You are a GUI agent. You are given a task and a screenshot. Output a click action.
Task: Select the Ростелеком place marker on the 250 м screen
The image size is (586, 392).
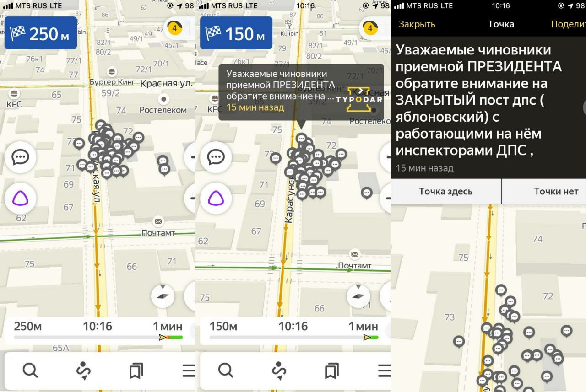coord(163,99)
